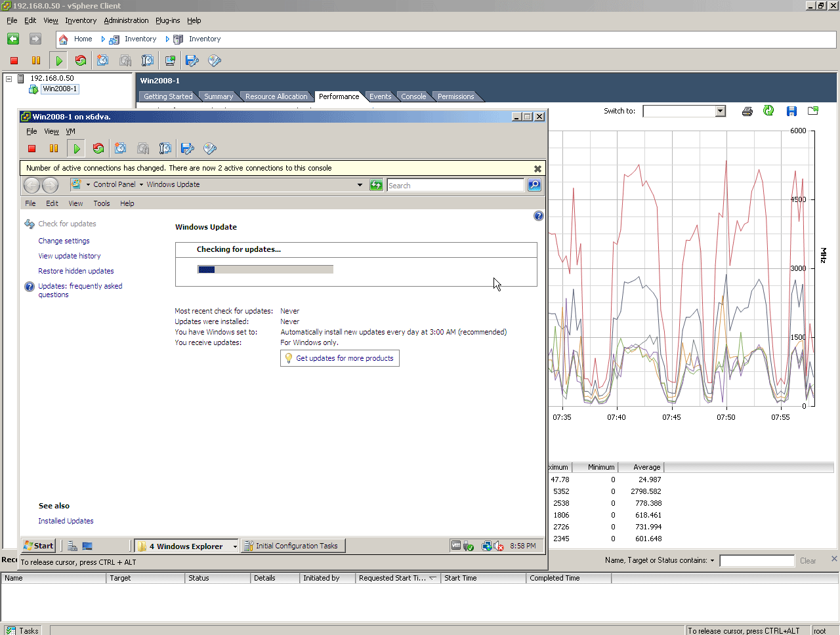The width and height of the screenshot is (840, 635).
Task: Take a snapshot from the main vSphere toolbar
Action: (x=103, y=60)
